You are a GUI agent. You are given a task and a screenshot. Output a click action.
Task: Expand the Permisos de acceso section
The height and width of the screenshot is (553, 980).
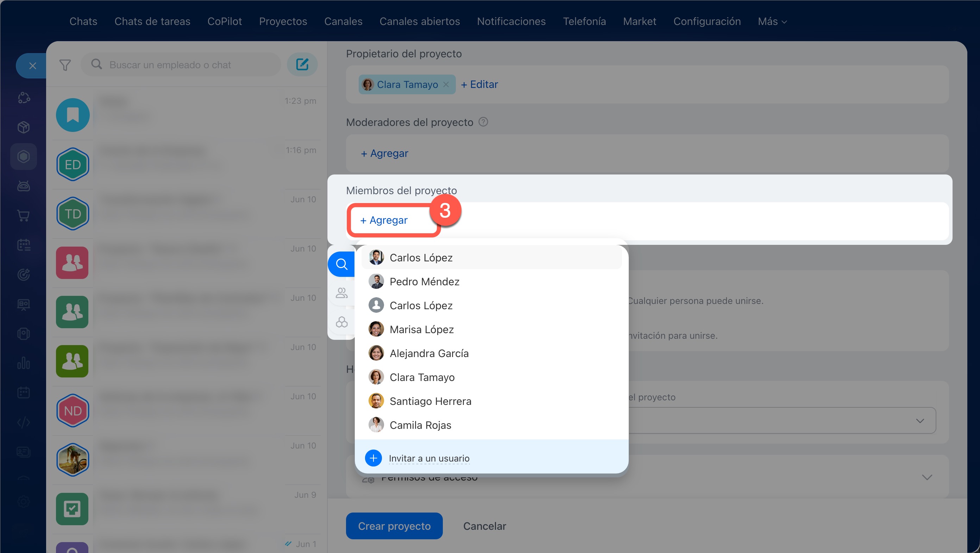click(x=927, y=477)
